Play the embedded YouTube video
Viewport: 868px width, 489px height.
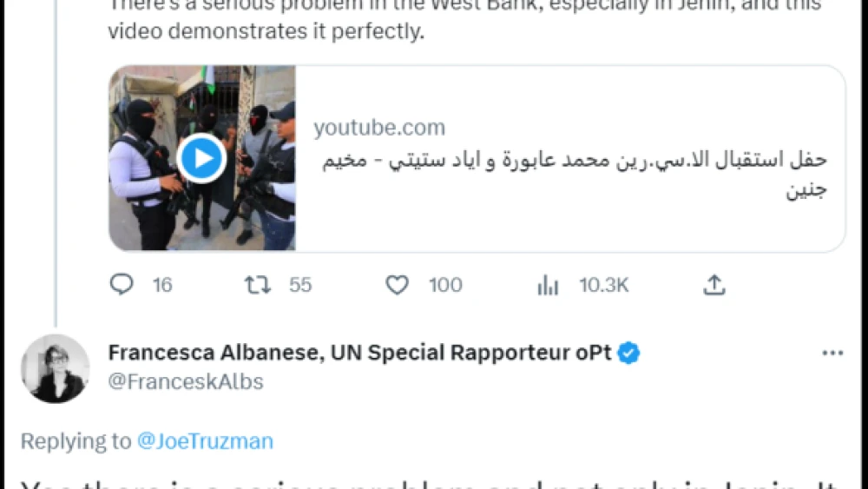coord(201,158)
